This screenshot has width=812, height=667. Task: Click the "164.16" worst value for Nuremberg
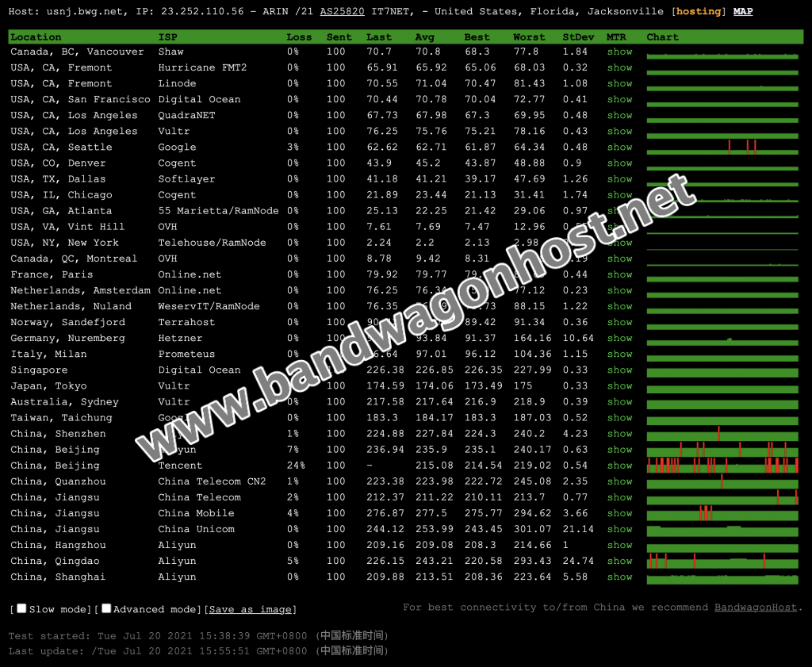(532, 339)
